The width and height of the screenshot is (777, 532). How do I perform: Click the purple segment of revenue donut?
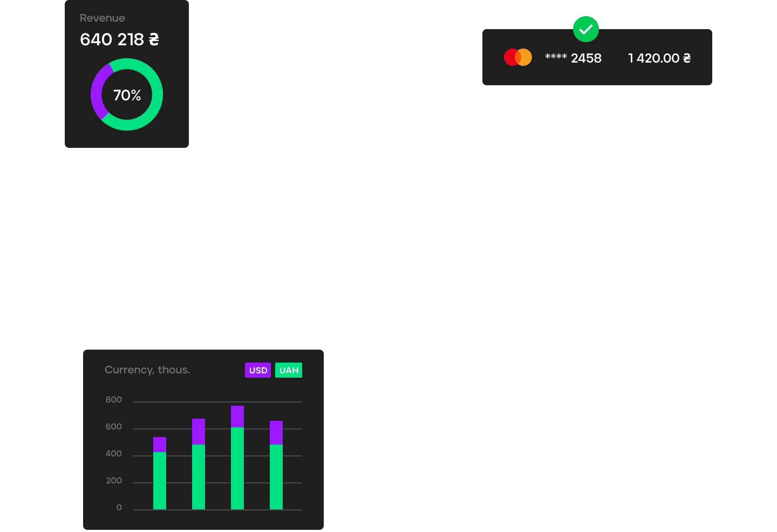97,92
